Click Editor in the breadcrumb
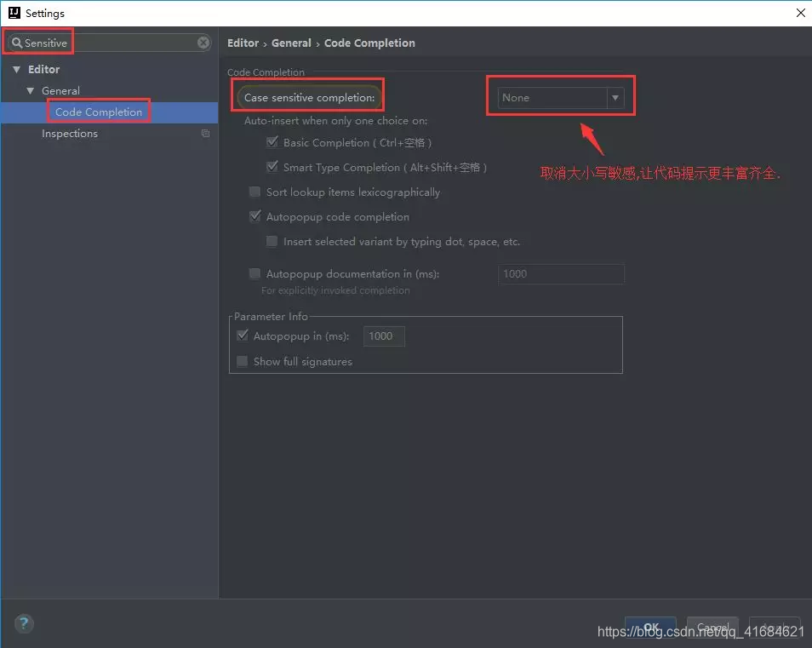 click(x=243, y=43)
